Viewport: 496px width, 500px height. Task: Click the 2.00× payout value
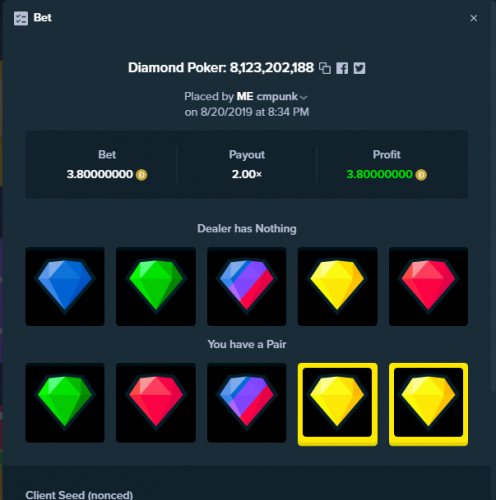point(247,174)
